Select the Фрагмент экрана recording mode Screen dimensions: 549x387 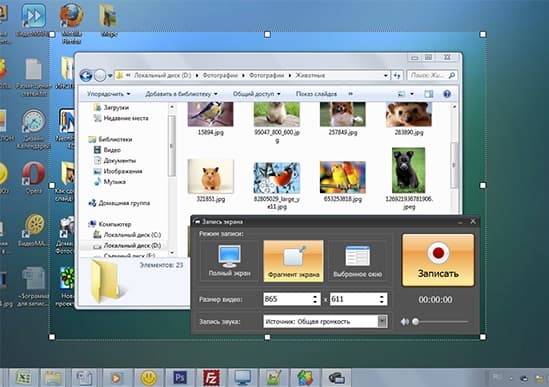pyautogui.click(x=293, y=261)
